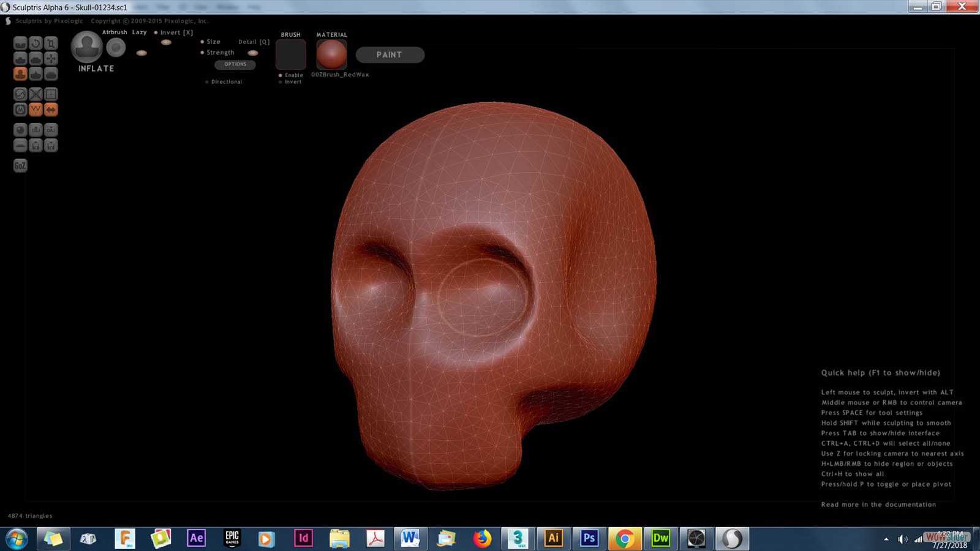Open the OPTIONS button
980x551 pixels.
coord(235,64)
